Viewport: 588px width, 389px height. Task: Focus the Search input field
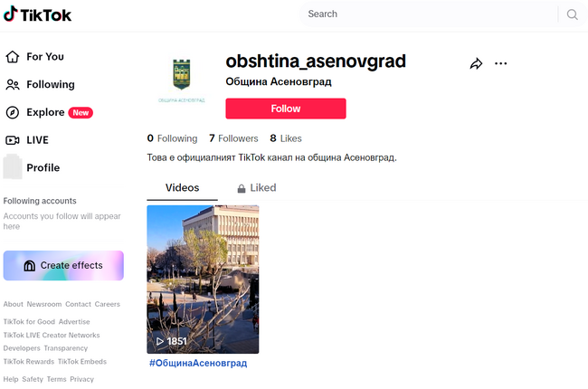tap(432, 14)
